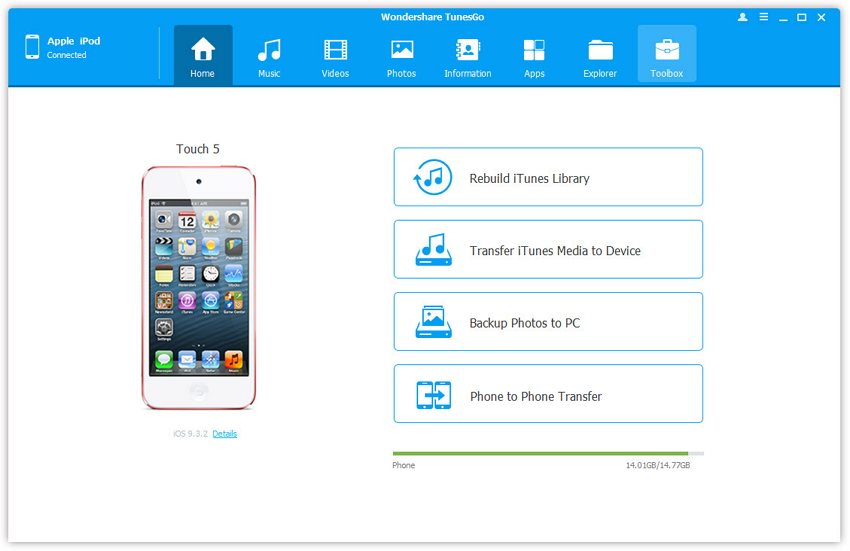Click the user account icon
The width and height of the screenshot is (850, 551).
pos(742,17)
